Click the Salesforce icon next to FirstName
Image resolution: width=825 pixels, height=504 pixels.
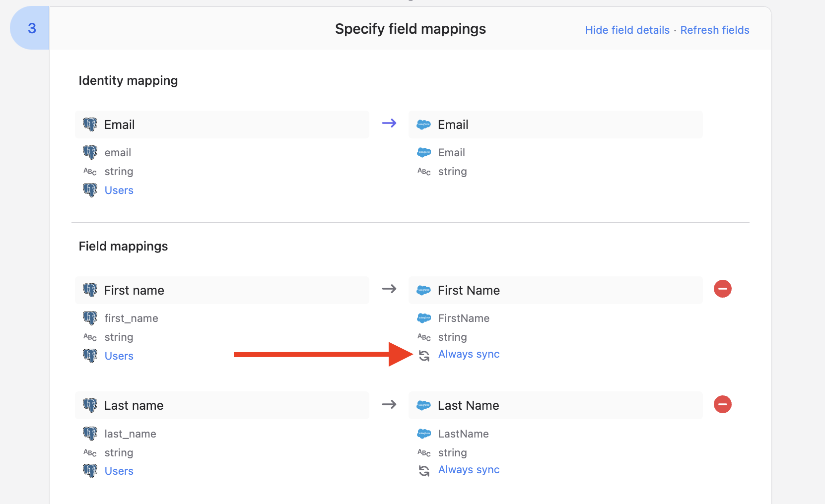click(424, 318)
